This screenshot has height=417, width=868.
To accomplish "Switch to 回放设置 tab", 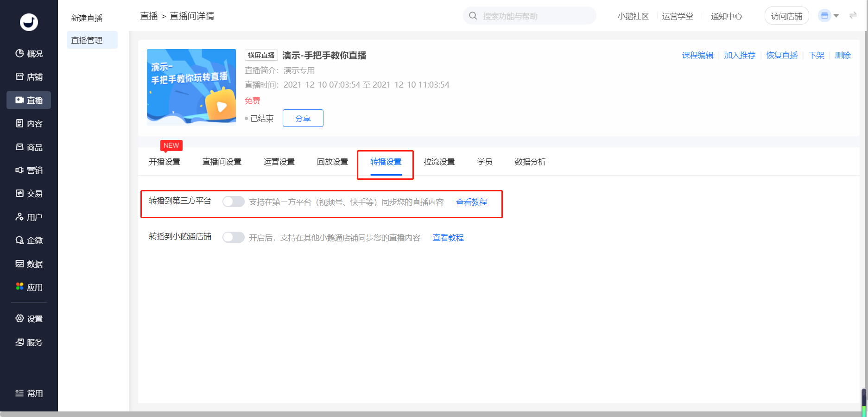I will (332, 162).
